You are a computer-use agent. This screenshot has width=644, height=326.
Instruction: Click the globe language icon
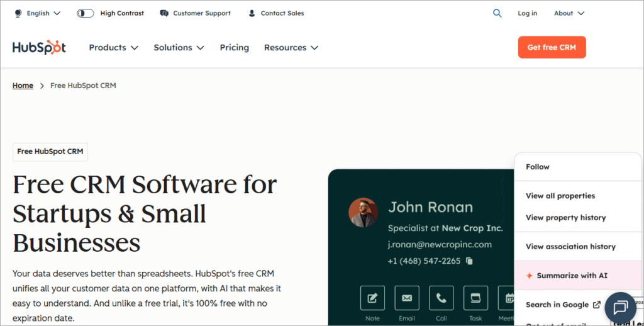point(18,13)
